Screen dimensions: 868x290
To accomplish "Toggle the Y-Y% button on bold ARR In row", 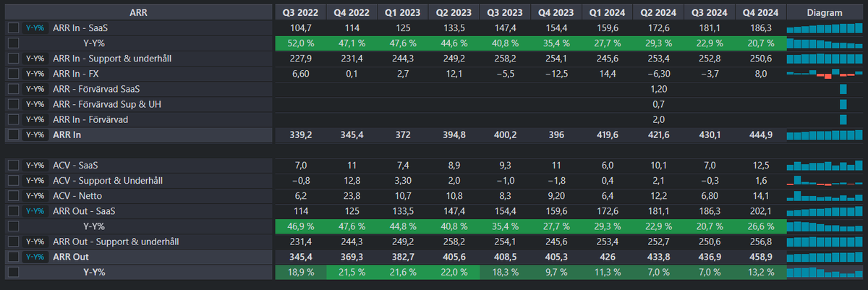I will click(35, 135).
